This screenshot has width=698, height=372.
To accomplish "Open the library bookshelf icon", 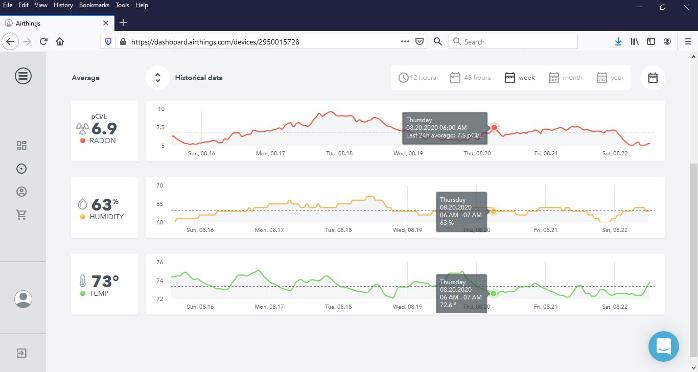I will pyautogui.click(x=635, y=41).
